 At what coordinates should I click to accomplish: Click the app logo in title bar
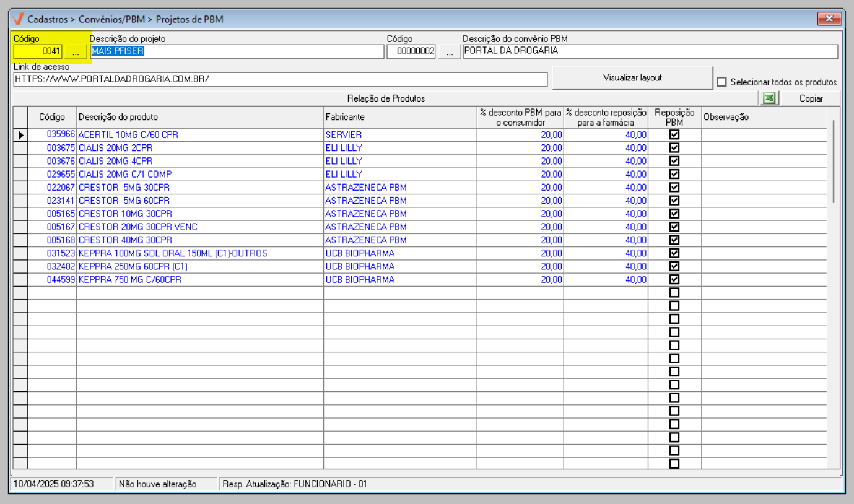[18, 19]
